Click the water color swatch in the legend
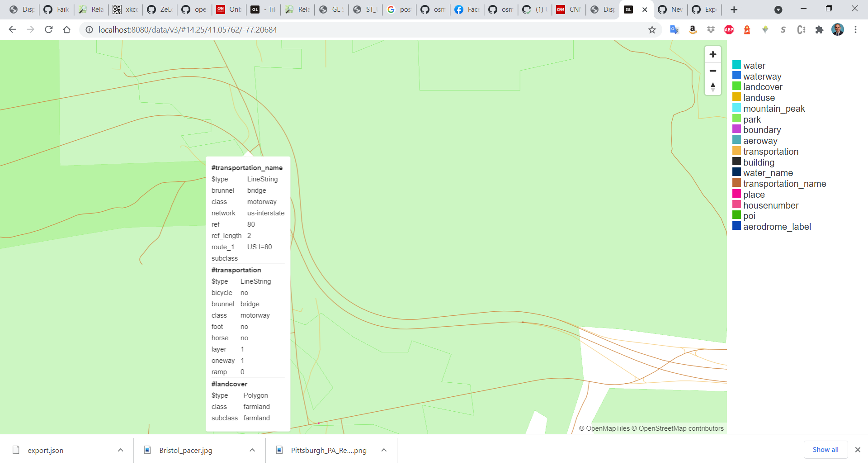Screen dimensions: 868x466 (736, 64)
